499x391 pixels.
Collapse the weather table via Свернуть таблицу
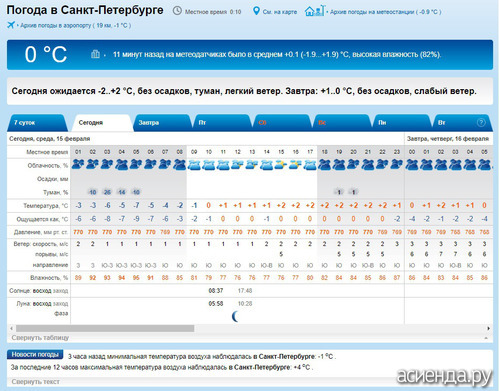[x=40, y=338]
